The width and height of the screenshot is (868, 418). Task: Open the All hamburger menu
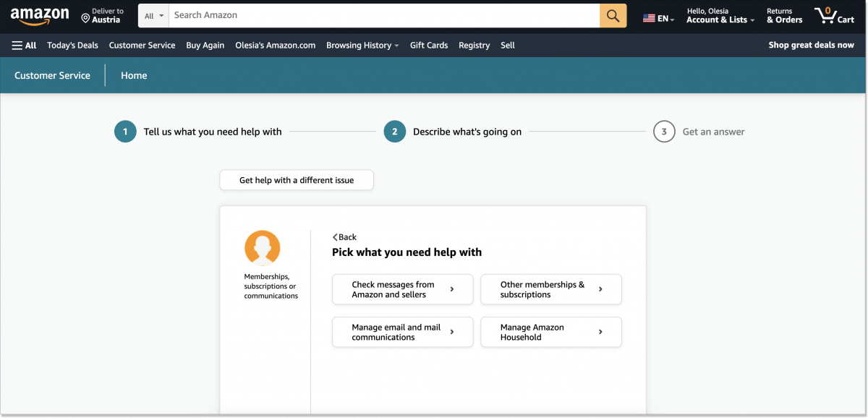click(24, 45)
